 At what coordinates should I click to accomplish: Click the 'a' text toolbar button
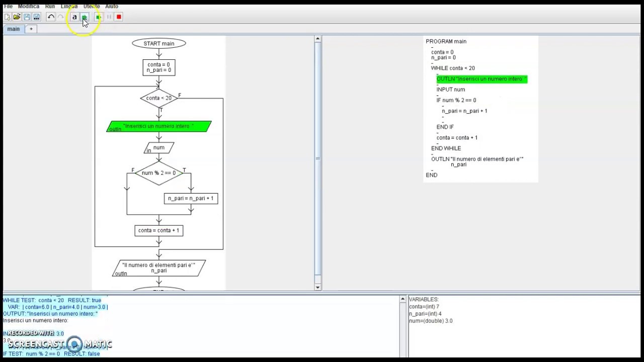click(74, 17)
